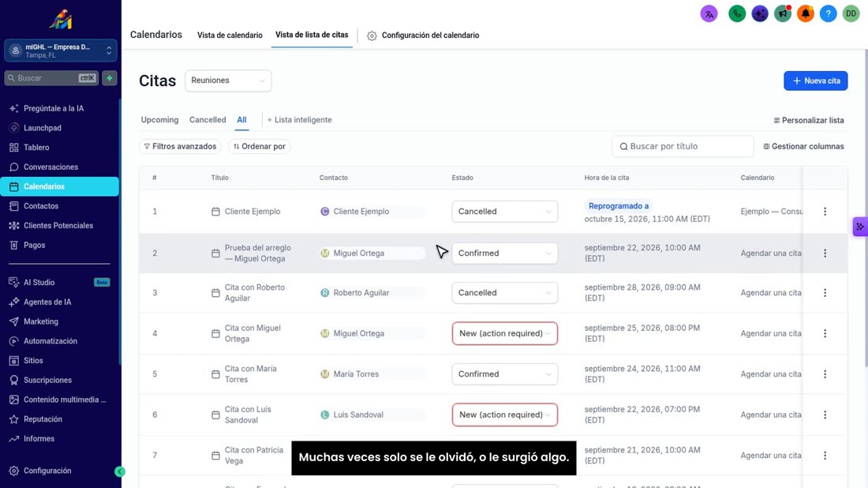868x488 pixels.
Task: Click the green lightning quick actions button
Action: coord(110,78)
